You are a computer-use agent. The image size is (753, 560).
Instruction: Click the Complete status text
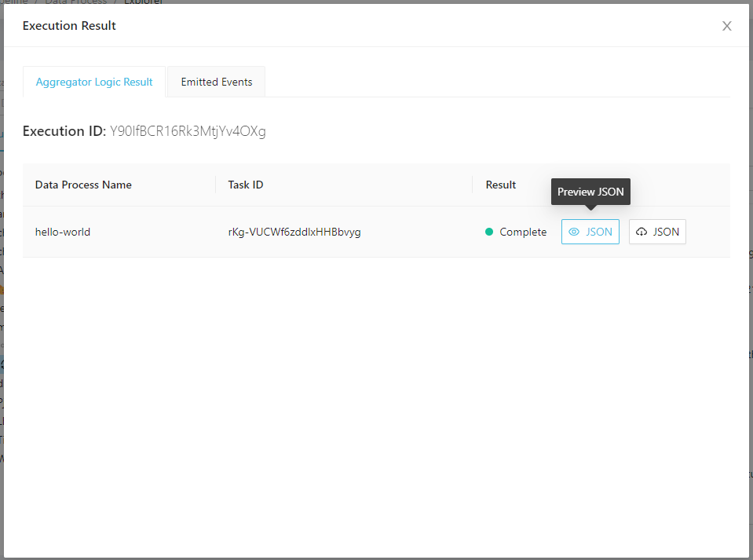(523, 232)
